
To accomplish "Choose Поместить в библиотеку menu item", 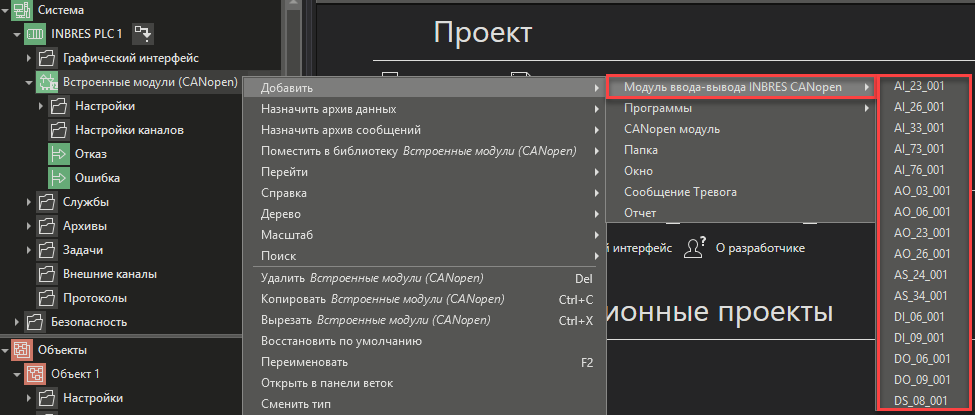I will tap(424, 151).
